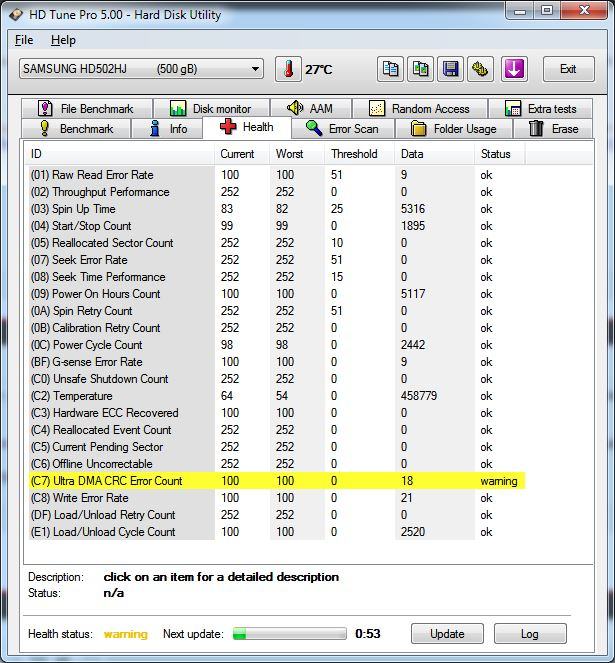Select the (05) Reallocated Sector Count row
The width and height of the screenshot is (615, 663).
277,243
